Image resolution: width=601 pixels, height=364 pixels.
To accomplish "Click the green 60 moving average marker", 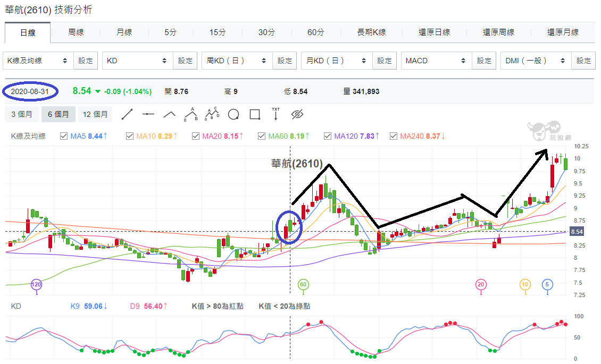I will click(303, 284).
